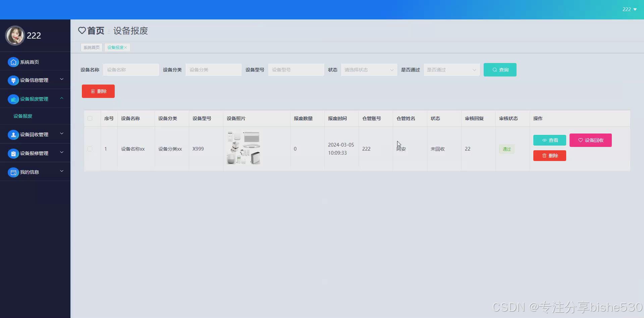Check the checkbox for row 1

click(x=90, y=149)
